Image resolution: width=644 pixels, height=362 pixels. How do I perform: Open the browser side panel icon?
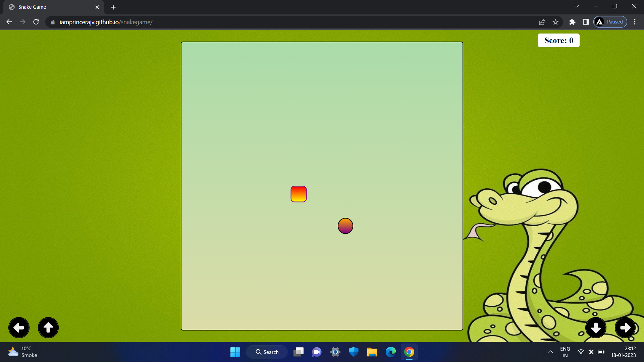pos(586,22)
